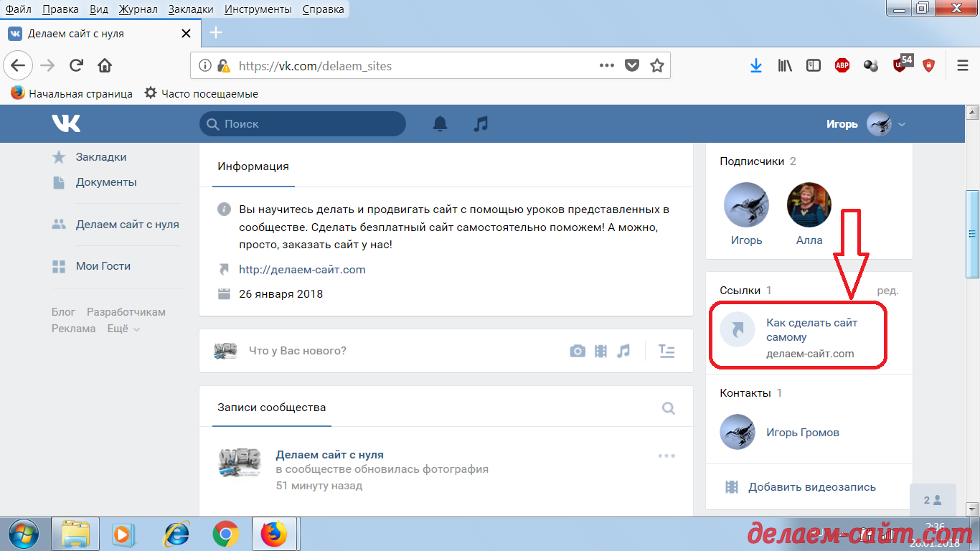Close the 'Делаем сайт с нуля' tab

[186, 33]
